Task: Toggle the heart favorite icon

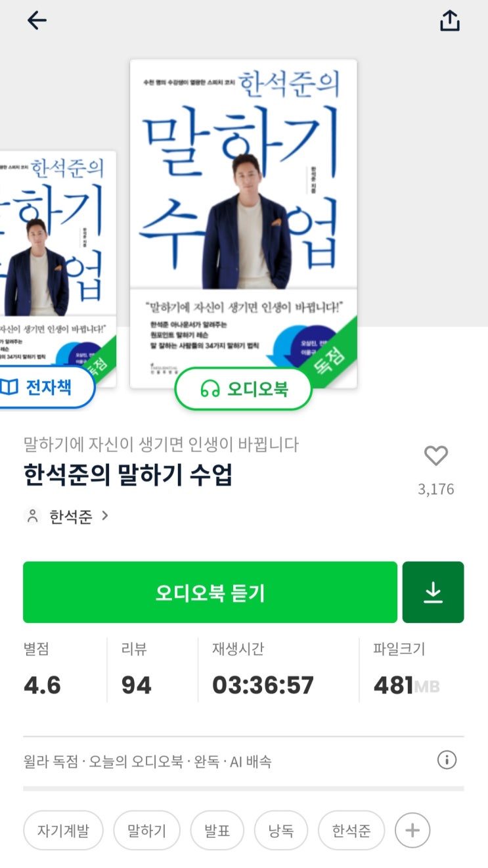Action: coord(436,455)
